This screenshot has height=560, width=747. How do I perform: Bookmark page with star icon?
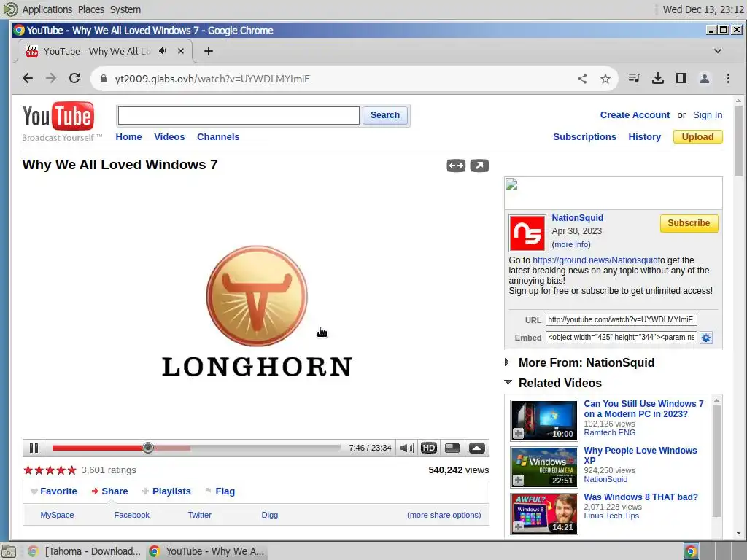[605, 79]
